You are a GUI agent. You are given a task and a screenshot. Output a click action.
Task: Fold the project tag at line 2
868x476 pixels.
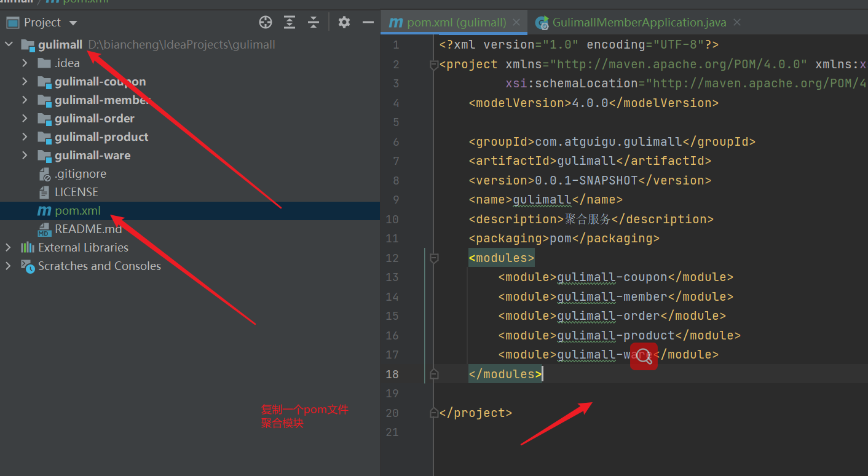433,65
